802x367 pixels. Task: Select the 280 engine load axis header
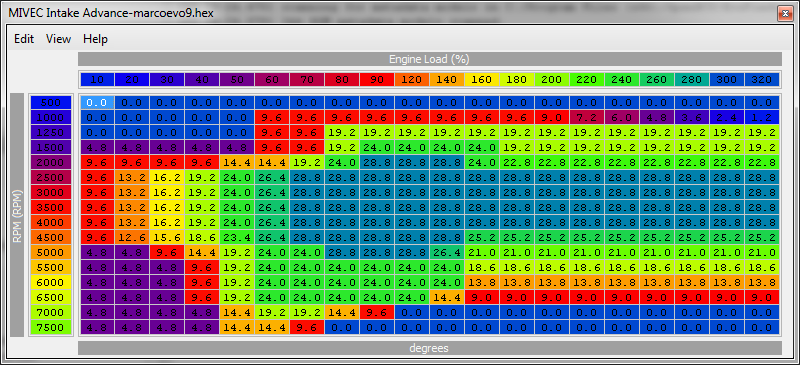[x=692, y=80]
